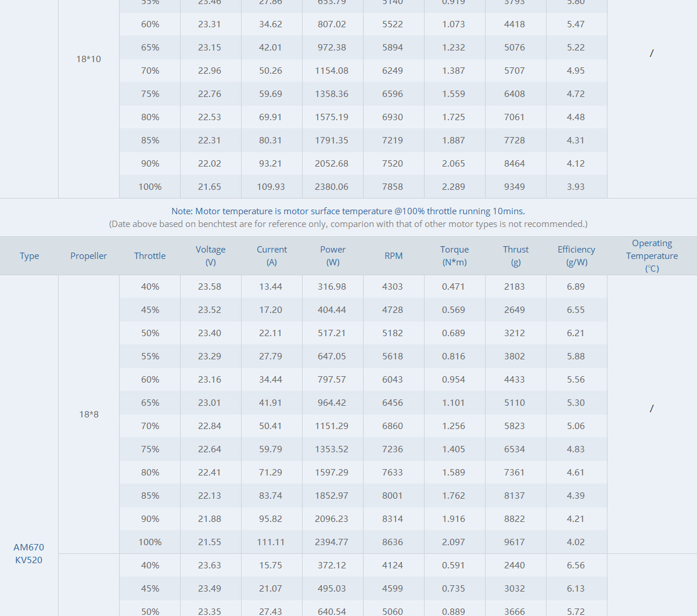Select the 18*8 propeller cell
The width and height of the screenshot is (697, 616).
pos(89,414)
